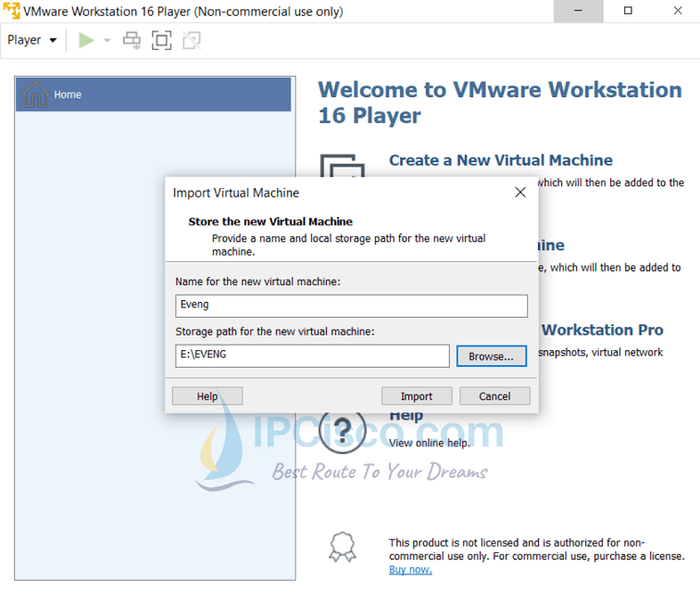Click the storage path field E:\EVENG
Image resolution: width=700 pixels, height=592 pixels.
(312, 356)
